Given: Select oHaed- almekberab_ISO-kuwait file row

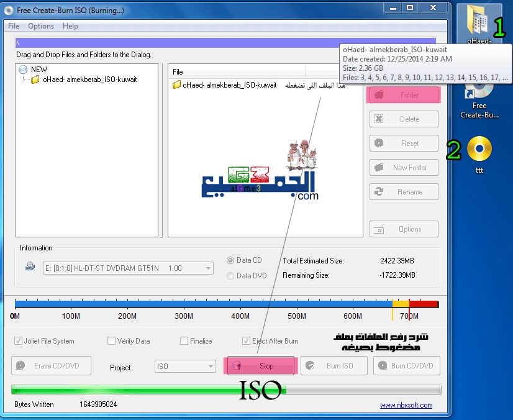Looking at the screenshot, I should coord(229,85).
